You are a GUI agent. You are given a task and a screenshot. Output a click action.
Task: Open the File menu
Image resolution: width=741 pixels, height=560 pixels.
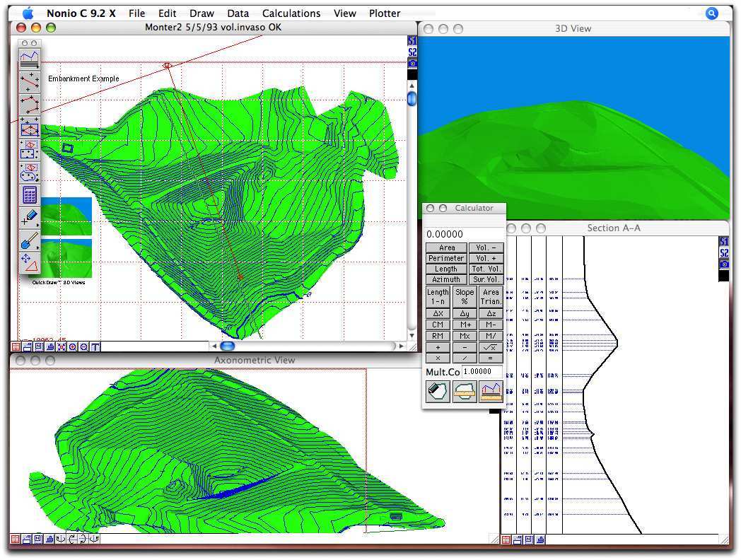click(x=137, y=13)
